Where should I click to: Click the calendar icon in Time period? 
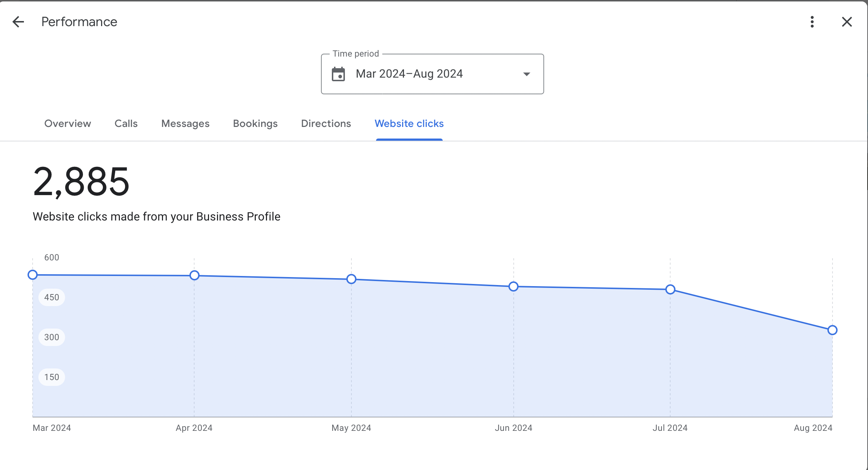[x=338, y=74]
